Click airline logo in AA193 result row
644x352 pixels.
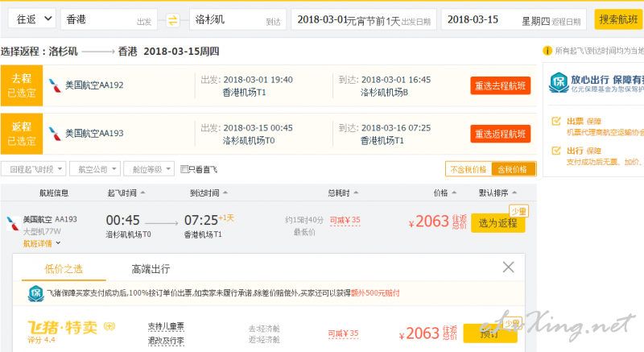click(x=13, y=223)
